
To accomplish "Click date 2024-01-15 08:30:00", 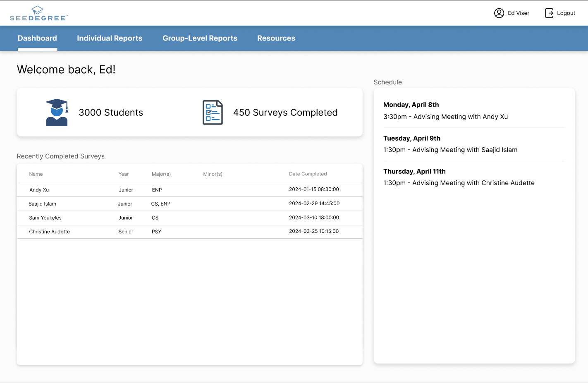I will [314, 189].
